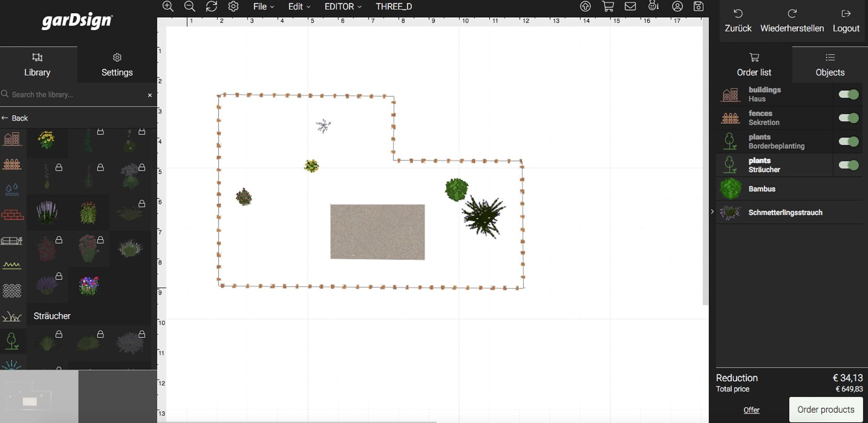This screenshot has height=423, width=868.
Task: Open the Edit dropdown menu
Action: coord(299,7)
